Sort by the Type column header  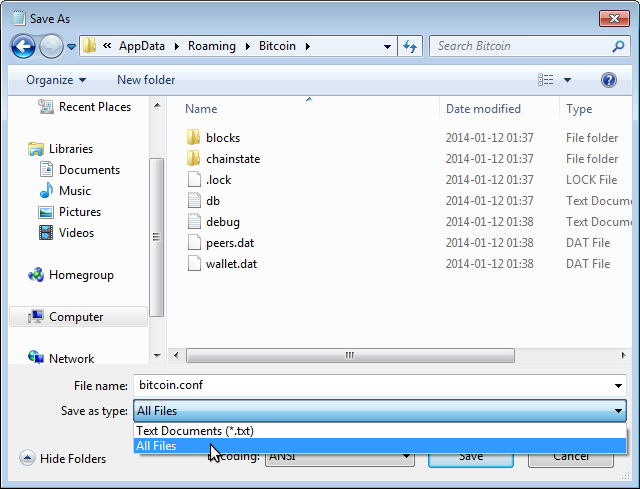click(x=579, y=109)
